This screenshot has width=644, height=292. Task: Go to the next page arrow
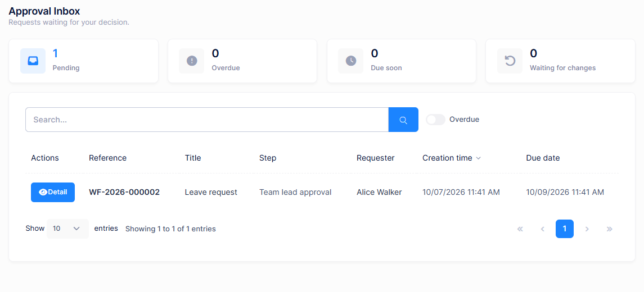587,229
